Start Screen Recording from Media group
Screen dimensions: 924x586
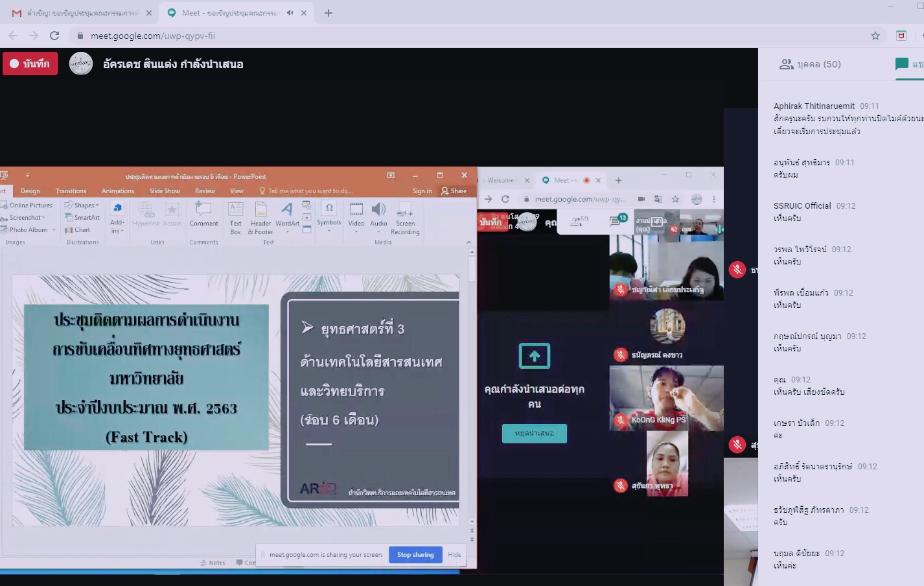pos(405,217)
